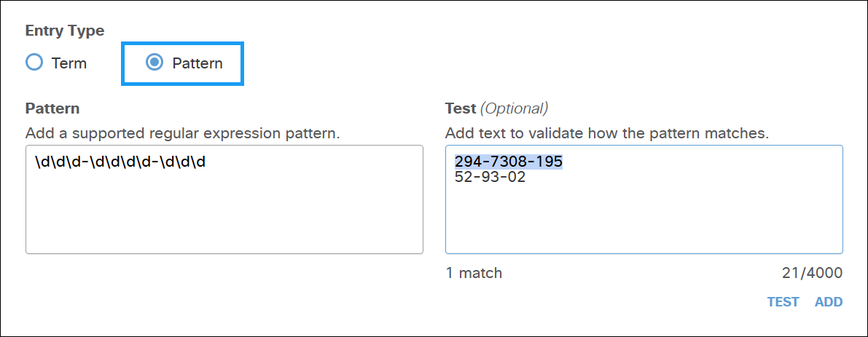Click the "Add a supported regular expression pattern" hint

click(183, 134)
